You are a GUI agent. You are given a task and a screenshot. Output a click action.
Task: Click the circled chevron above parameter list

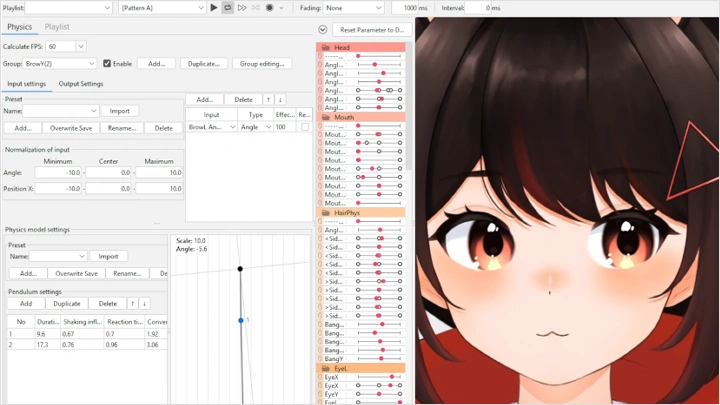[323, 30]
